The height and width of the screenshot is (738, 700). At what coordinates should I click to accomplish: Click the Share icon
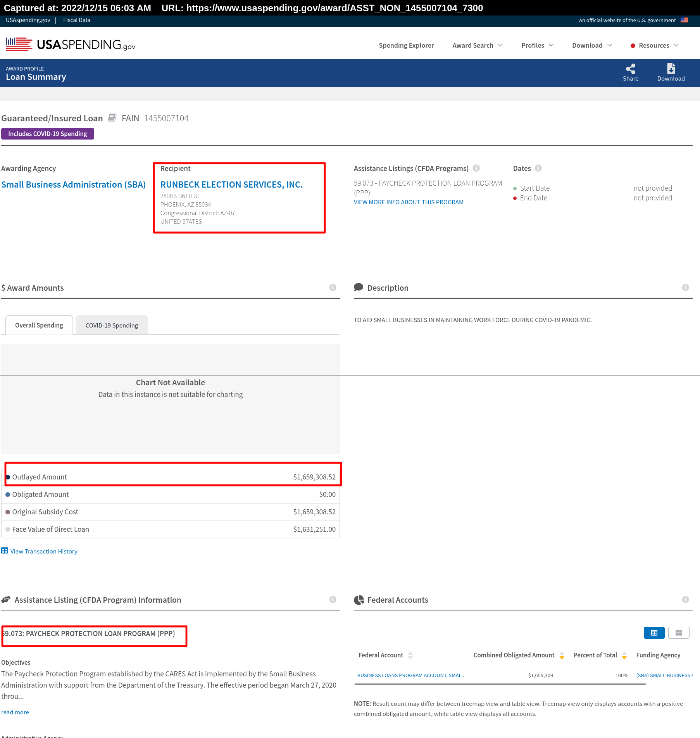click(x=631, y=69)
